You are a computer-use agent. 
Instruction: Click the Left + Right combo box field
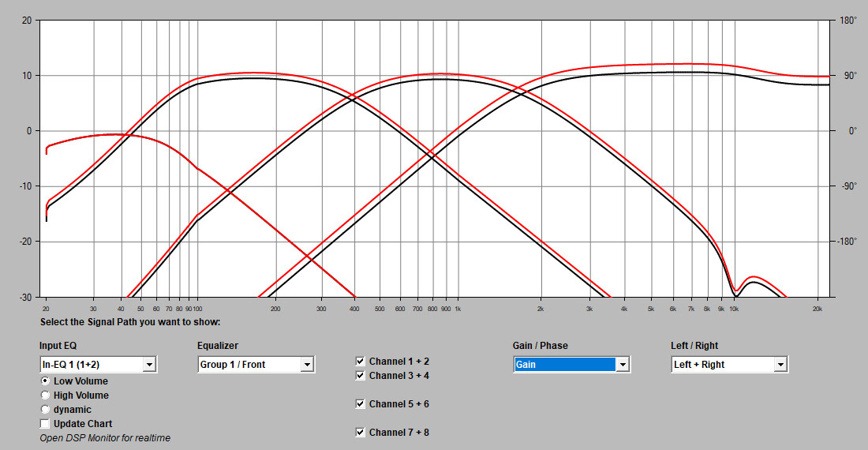(x=729, y=364)
